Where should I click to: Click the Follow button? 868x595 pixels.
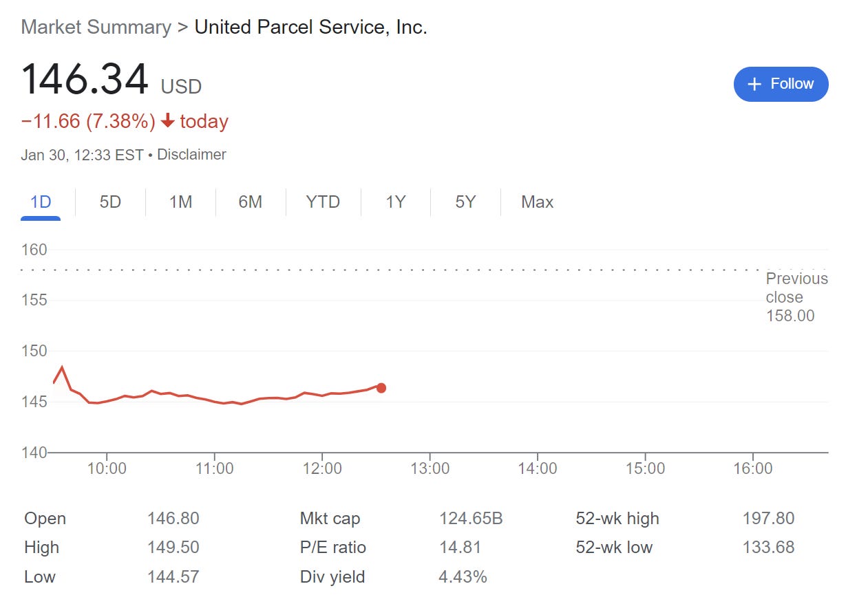pyautogui.click(x=781, y=84)
